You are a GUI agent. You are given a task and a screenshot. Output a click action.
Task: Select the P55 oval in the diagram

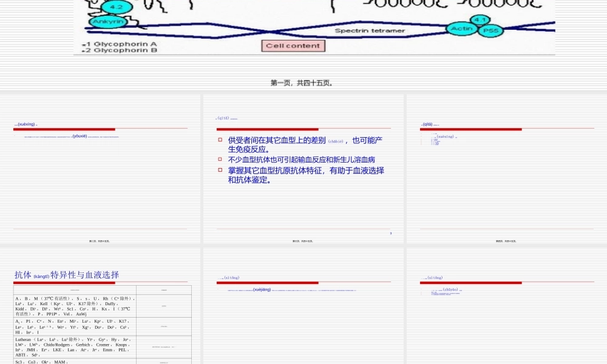click(x=490, y=30)
